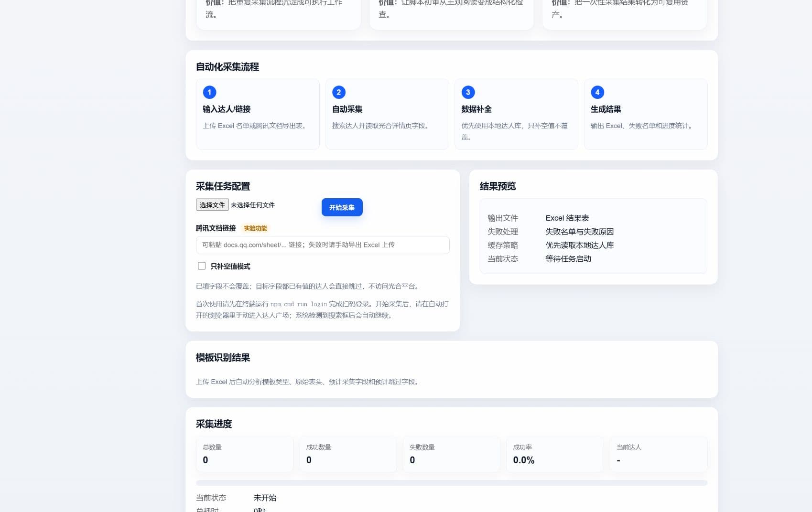The width and height of the screenshot is (812, 512).
Task: Click the 优先使用本地达人库 step description
Action: pos(515,131)
